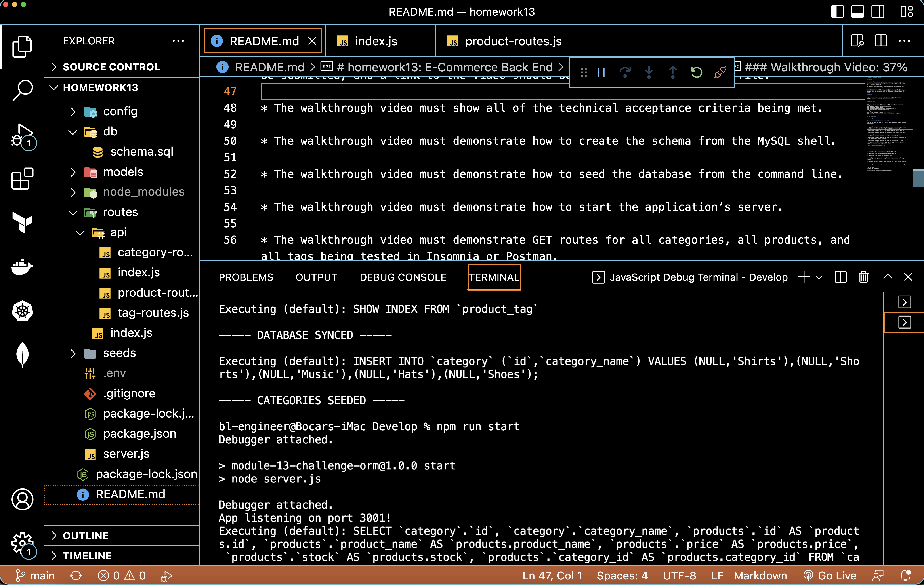Expand the node_modules folder

tap(73, 192)
